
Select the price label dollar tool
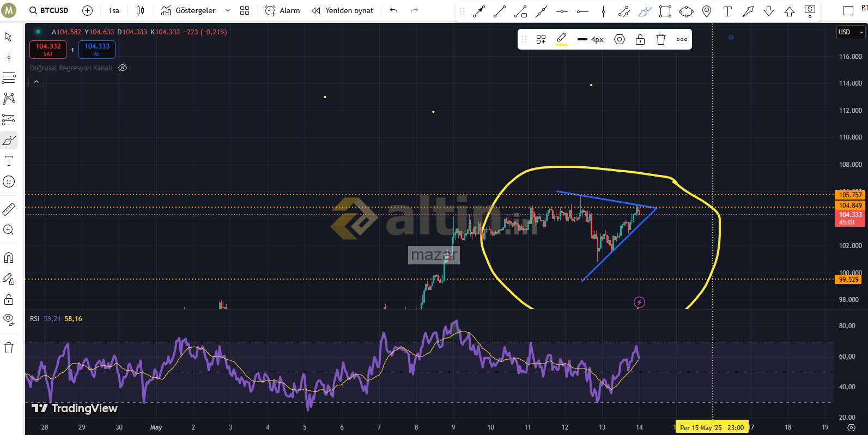[x=810, y=10]
